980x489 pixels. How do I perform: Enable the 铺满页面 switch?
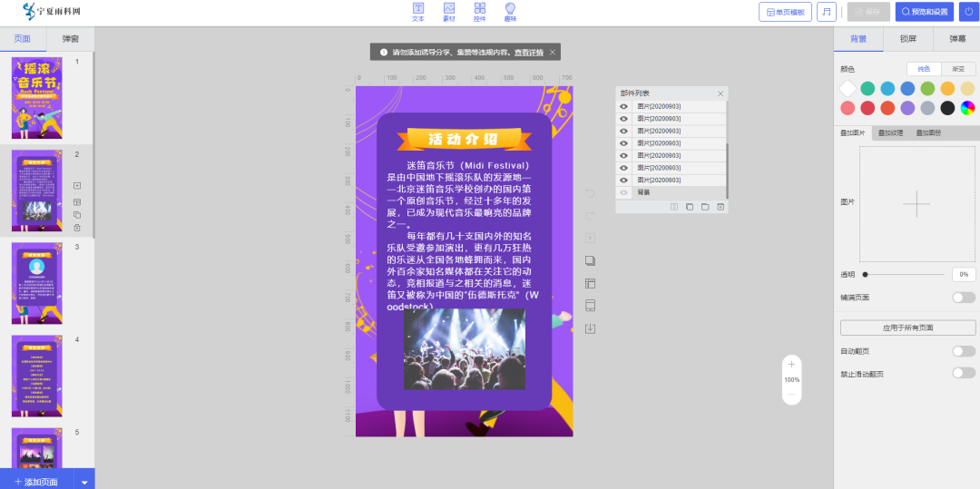(x=964, y=298)
